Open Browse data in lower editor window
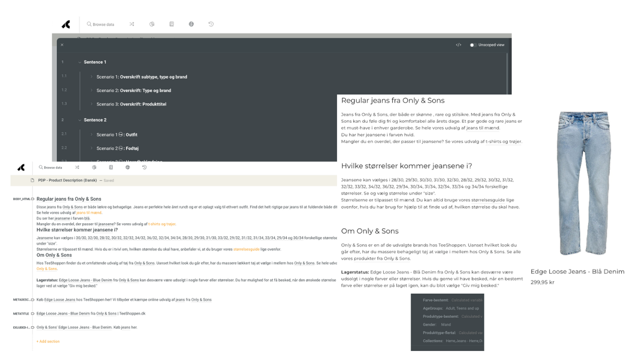The height and width of the screenshot is (362, 644). click(x=50, y=167)
